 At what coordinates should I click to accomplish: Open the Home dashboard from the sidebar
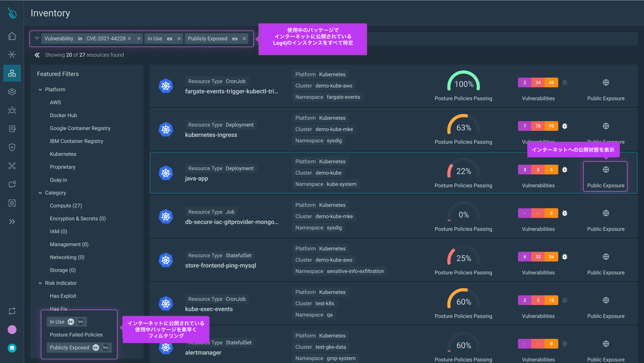coord(12,36)
